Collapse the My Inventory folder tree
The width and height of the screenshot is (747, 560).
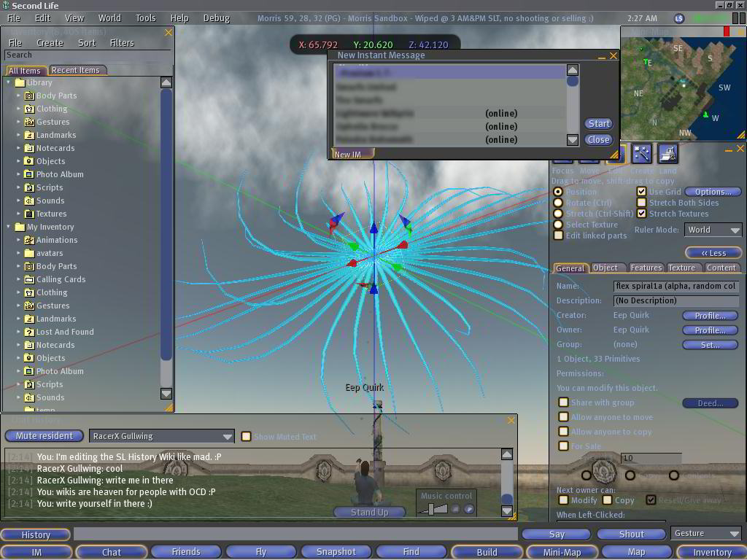point(9,227)
